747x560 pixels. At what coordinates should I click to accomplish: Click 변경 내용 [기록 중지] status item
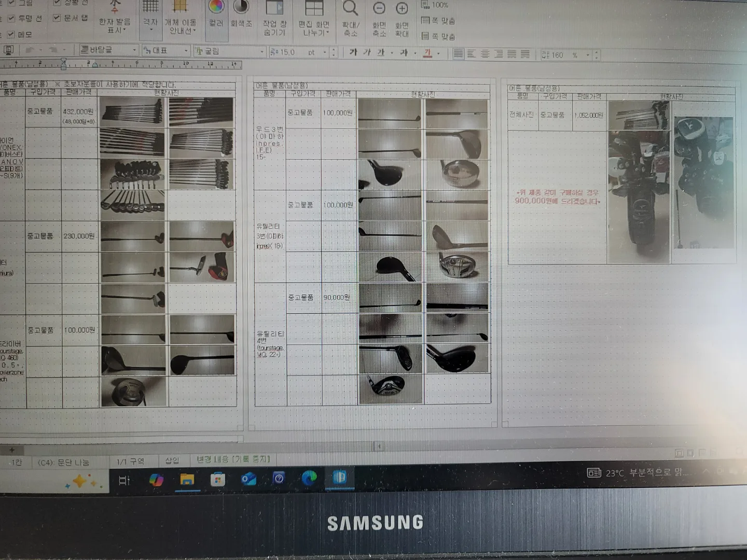click(x=233, y=459)
